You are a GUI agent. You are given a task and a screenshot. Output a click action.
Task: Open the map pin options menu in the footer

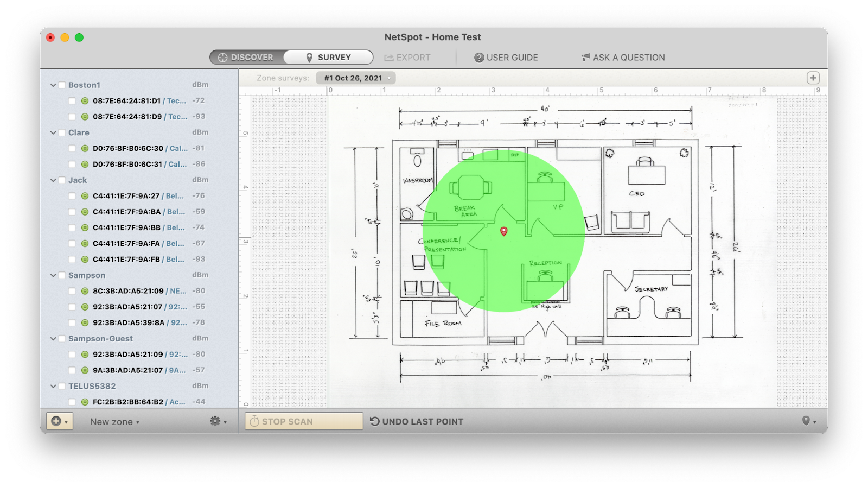point(809,421)
